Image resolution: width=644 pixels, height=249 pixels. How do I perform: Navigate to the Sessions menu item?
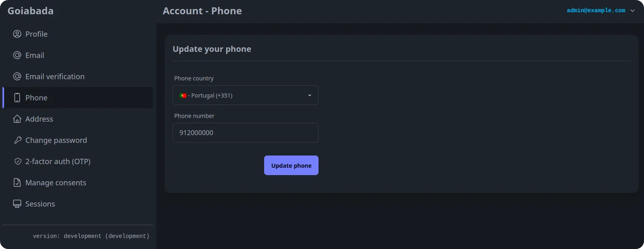(x=40, y=204)
